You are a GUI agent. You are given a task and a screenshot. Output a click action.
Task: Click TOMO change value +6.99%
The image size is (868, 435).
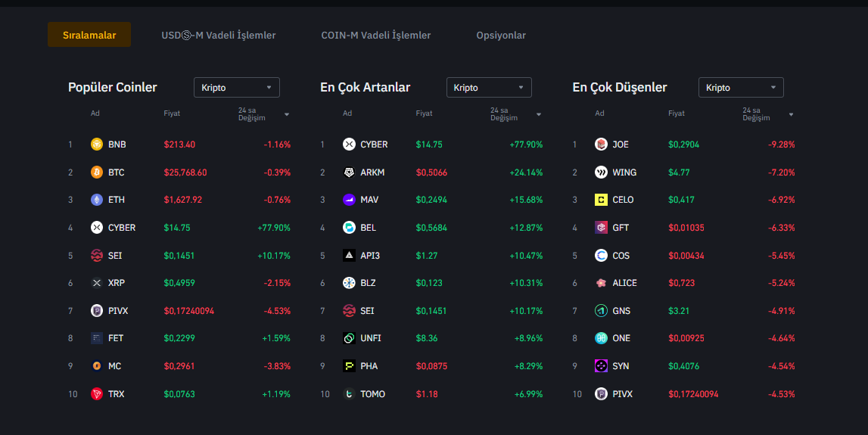click(529, 394)
